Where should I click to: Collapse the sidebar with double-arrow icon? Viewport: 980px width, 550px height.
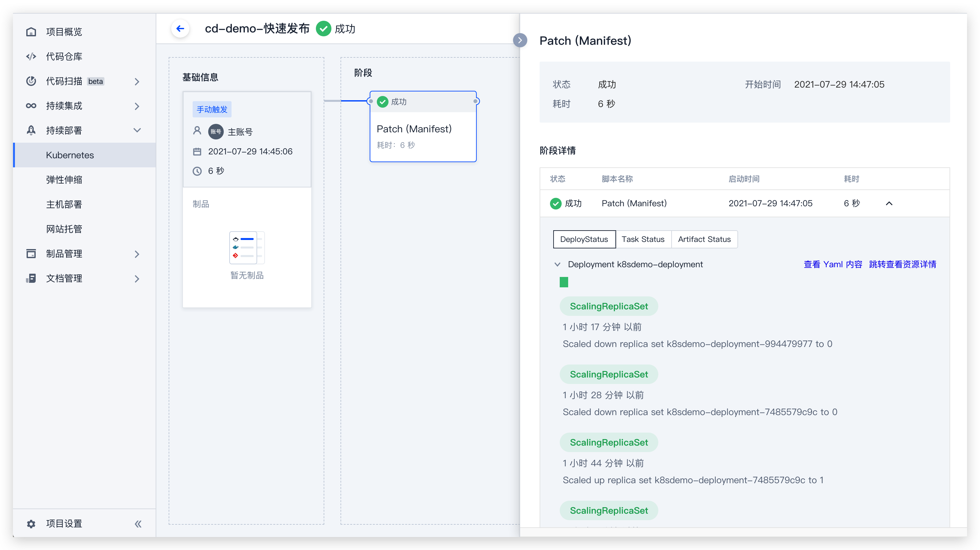(138, 524)
